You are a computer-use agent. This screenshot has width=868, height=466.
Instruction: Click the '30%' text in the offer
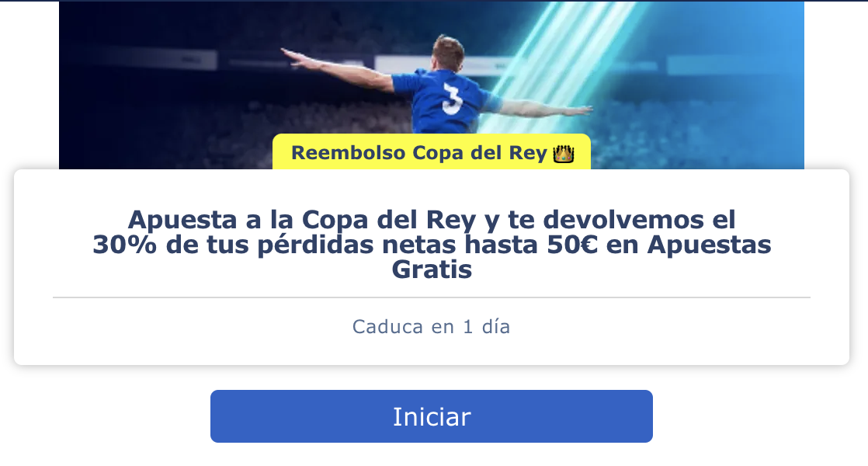pyautogui.click(x=124, y=245)
